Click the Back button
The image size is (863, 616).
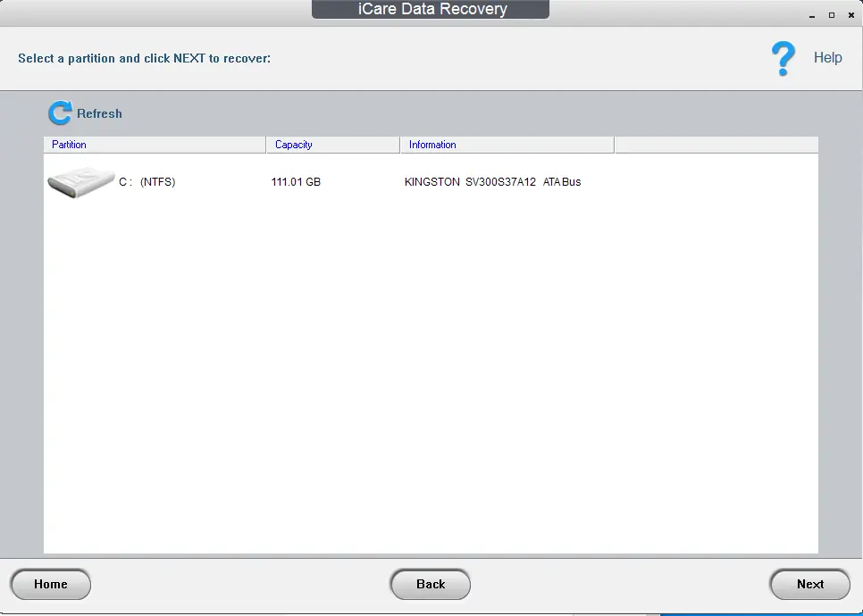point(431,584)
